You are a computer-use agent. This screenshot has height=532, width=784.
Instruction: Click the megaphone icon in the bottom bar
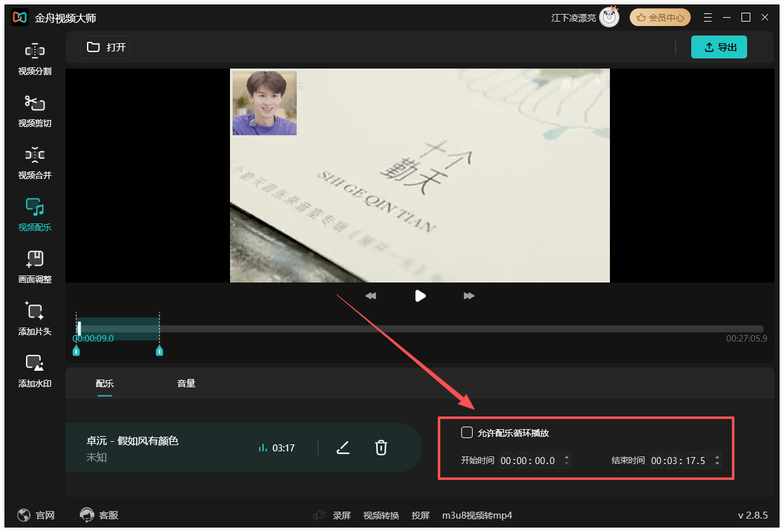pyautogui.click(x=320, y=515)
